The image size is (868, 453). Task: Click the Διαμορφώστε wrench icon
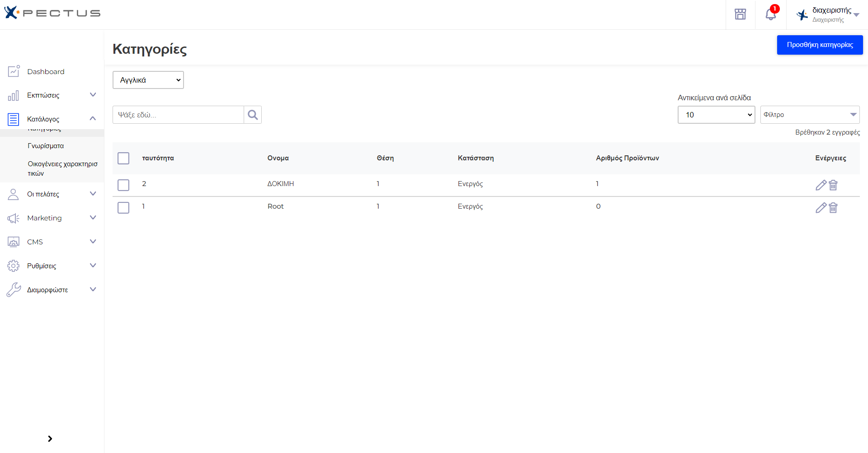14,290
